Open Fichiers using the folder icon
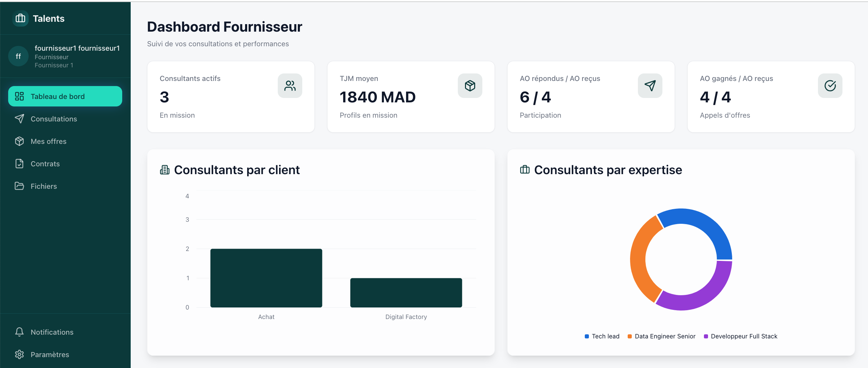 coord(19,186)
